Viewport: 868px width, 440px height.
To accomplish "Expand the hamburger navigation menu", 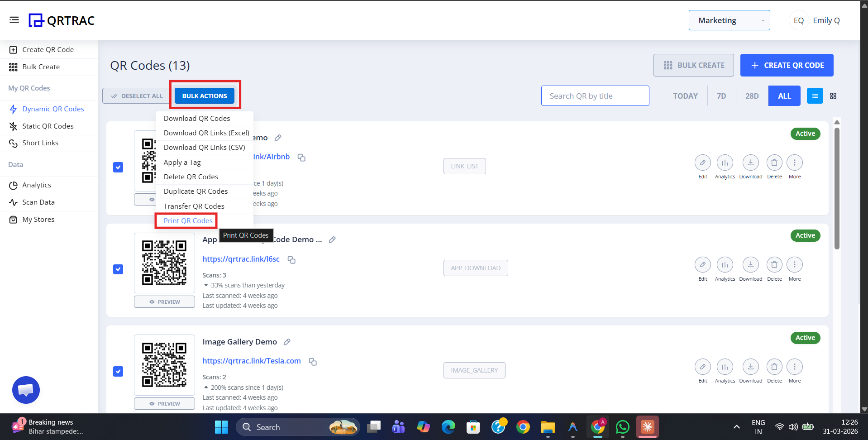I will 14,19.
